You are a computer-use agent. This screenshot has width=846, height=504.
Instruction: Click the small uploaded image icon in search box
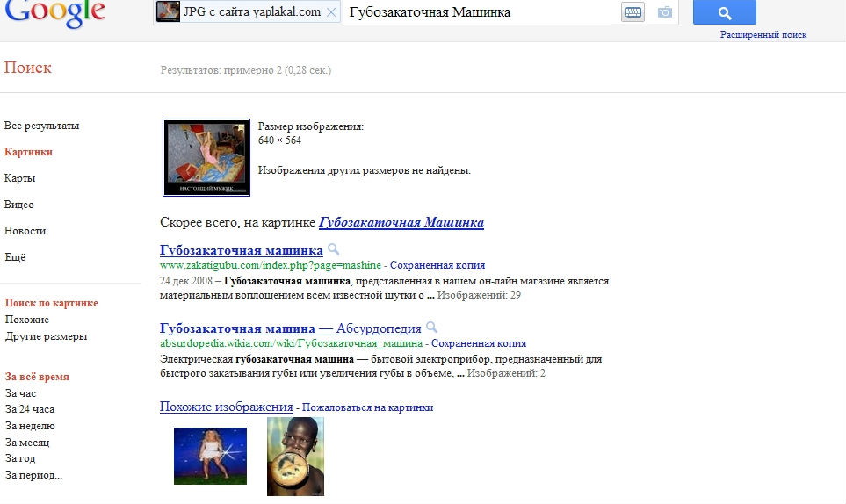[x=168, y=12]
